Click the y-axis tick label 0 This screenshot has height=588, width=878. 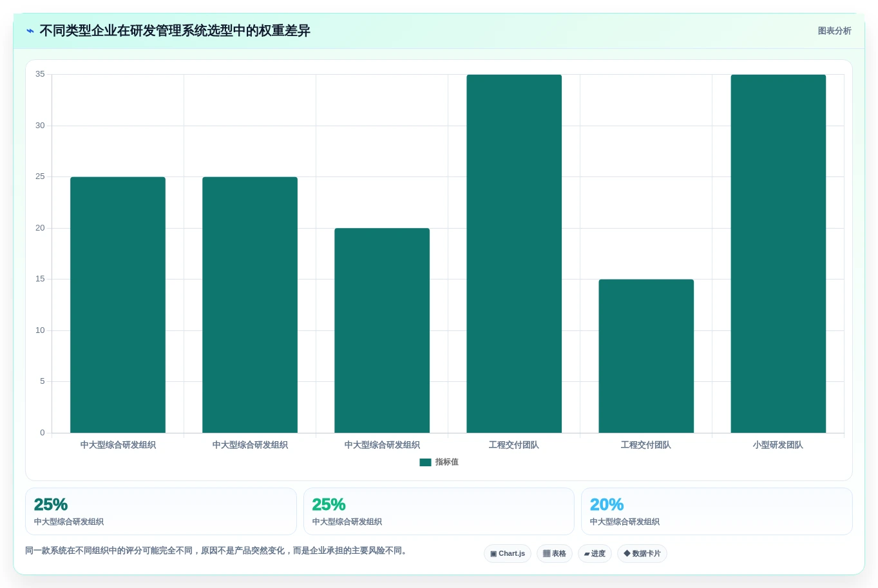point(43,433)
